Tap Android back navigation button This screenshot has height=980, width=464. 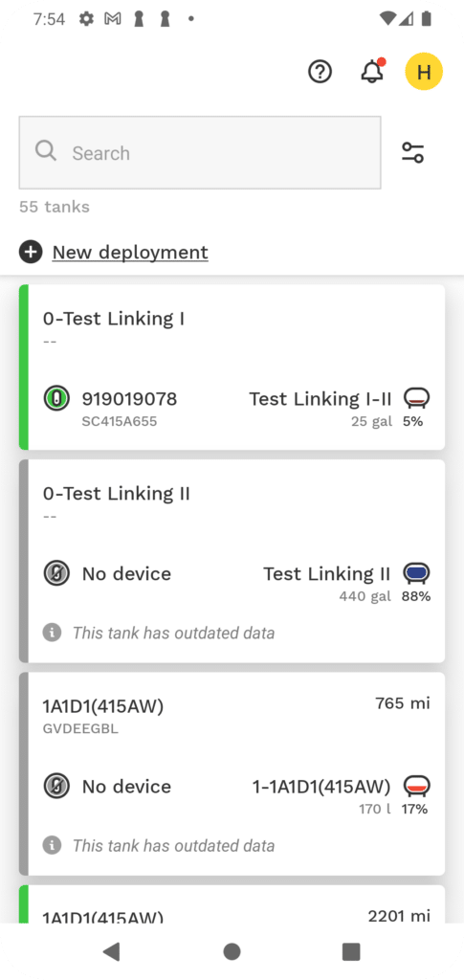point(111,951)
